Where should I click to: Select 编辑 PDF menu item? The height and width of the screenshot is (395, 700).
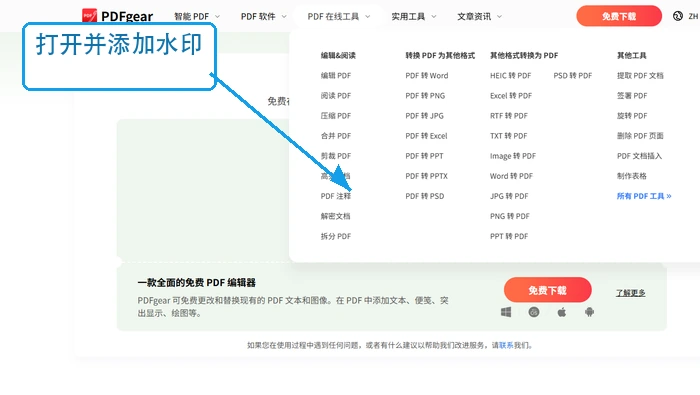[336, 75]
